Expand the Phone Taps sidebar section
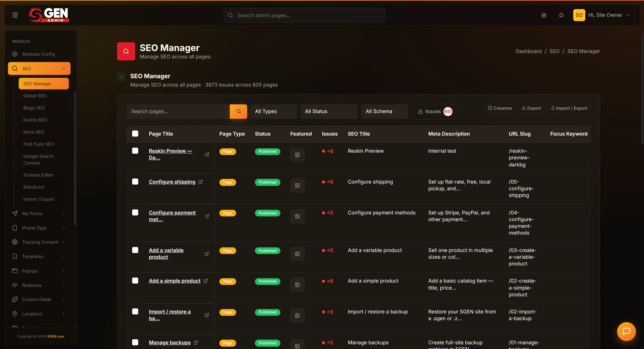Viewport: 644px width, 349px height. pos(39,228)
